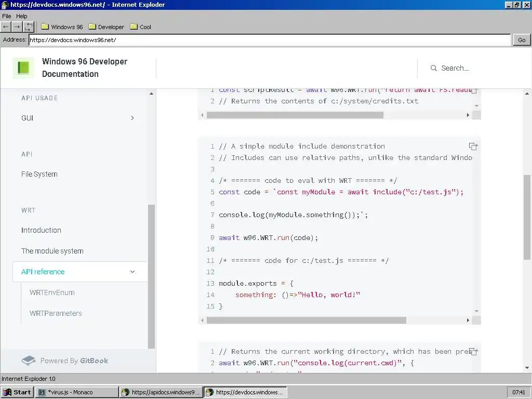The height and width of the screenshot is (399, 532).
Task: Switch to virus.js Monaco taskbar window
Action: coord(77,392)
